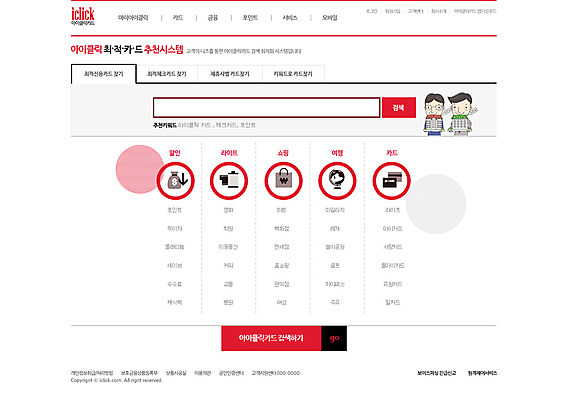
Task: Click the 쇼핑 category heading
Action: [283, 153]
